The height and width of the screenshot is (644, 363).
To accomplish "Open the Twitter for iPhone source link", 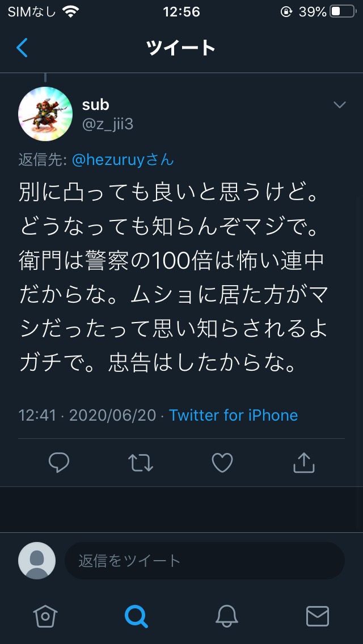I will tap(234, 415).
